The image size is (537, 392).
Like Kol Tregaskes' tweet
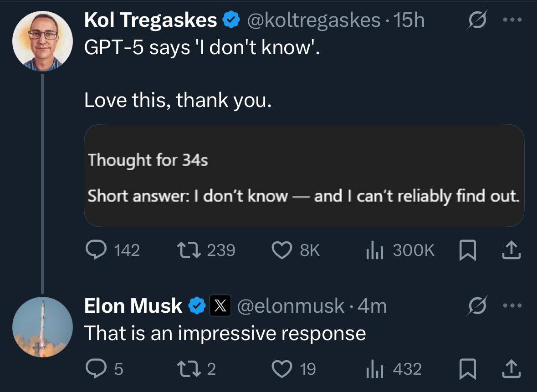coord(281,250)
